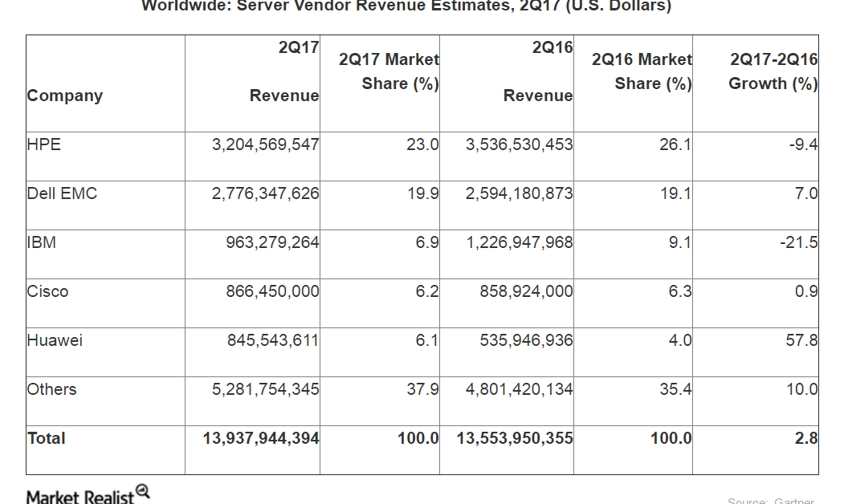This screenshot has width=844, height=504.
Task: Click the Others row label
Action: (51, 389)
